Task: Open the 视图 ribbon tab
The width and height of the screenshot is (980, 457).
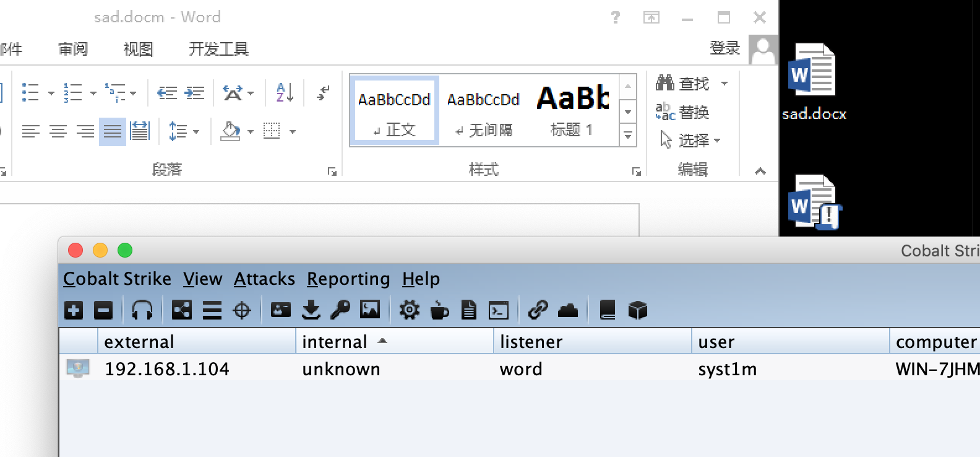Action: pyautogui.click(x=138, y=49)
